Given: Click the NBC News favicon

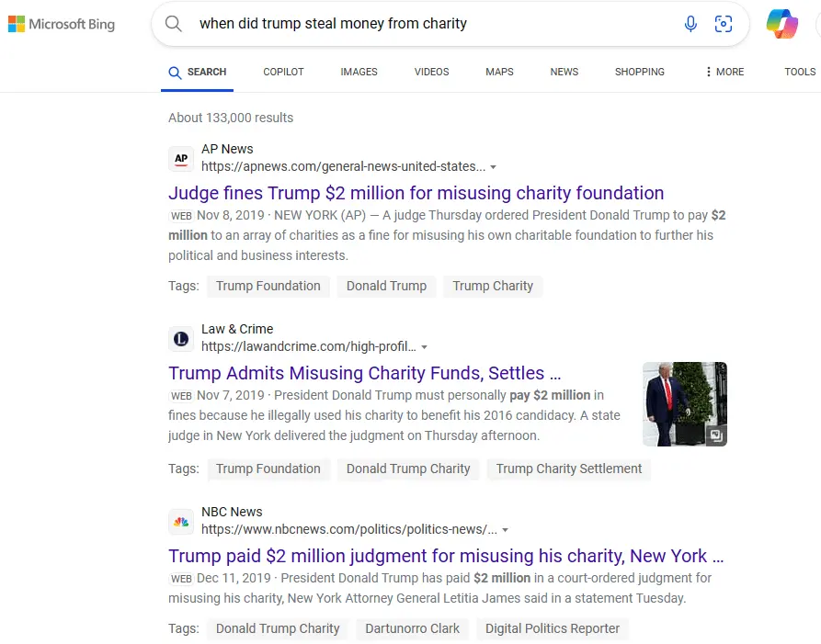Looking at the screenshot, I should point(181,521).
